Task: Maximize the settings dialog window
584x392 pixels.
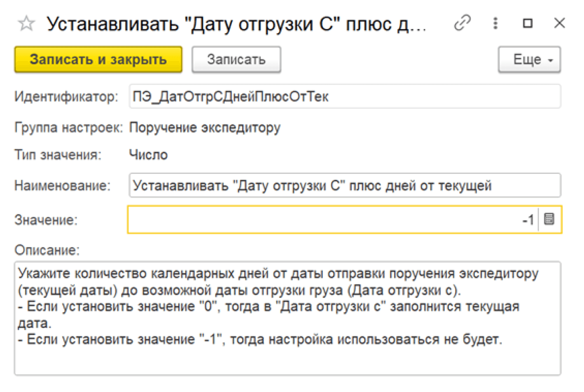Action: coord(528,23)
